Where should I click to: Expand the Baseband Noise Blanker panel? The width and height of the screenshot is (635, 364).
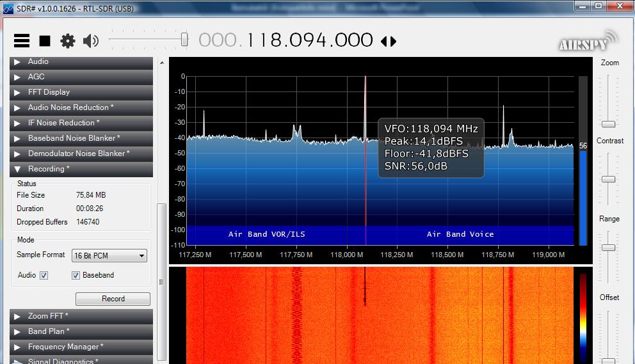81,138
